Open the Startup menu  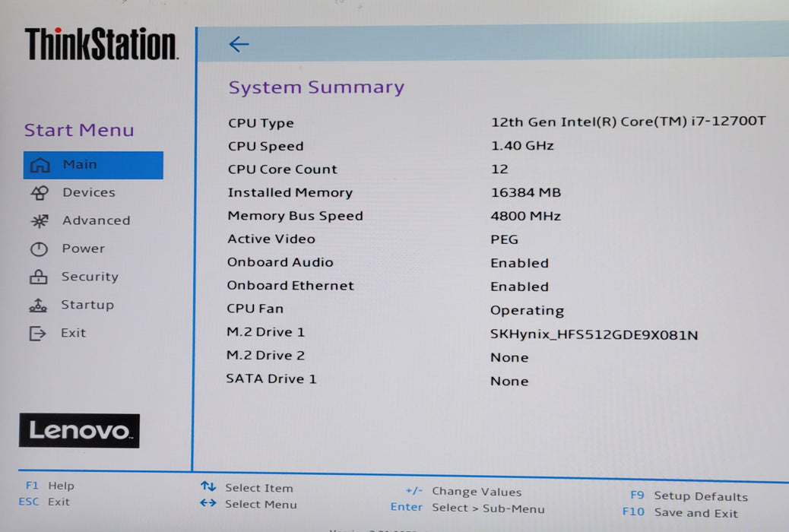tap(87, 305)
